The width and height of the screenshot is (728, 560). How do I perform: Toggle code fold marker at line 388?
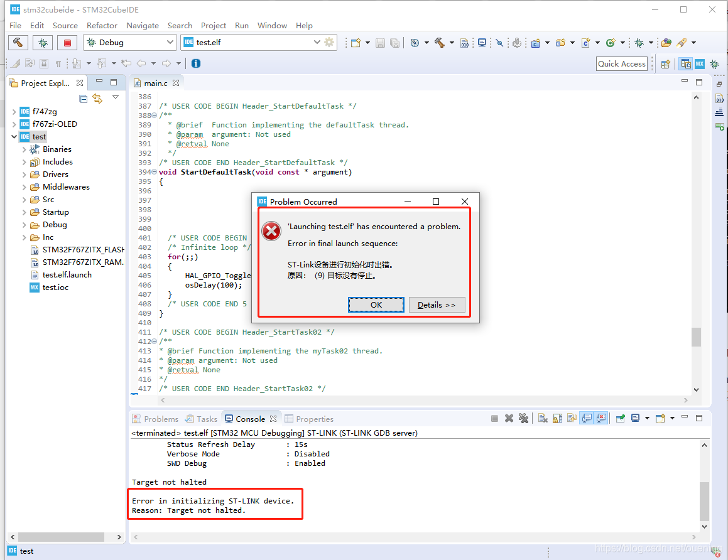pyautogui.click(x=154, y=116)
